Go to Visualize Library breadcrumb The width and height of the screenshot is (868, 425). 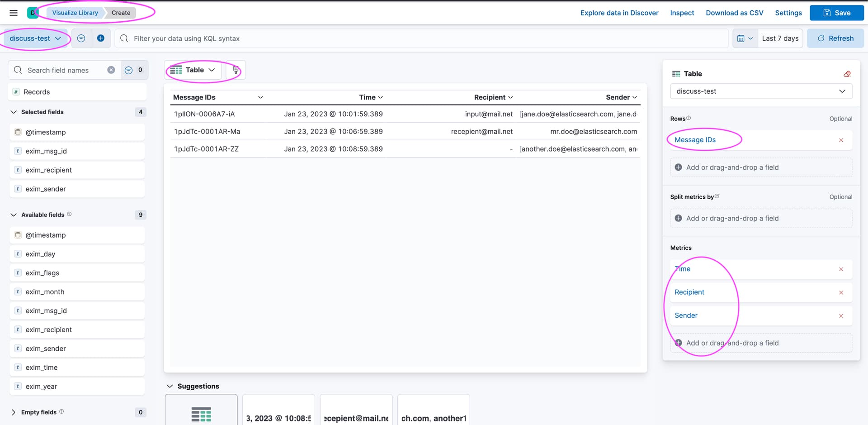click(x=75, y=13)
